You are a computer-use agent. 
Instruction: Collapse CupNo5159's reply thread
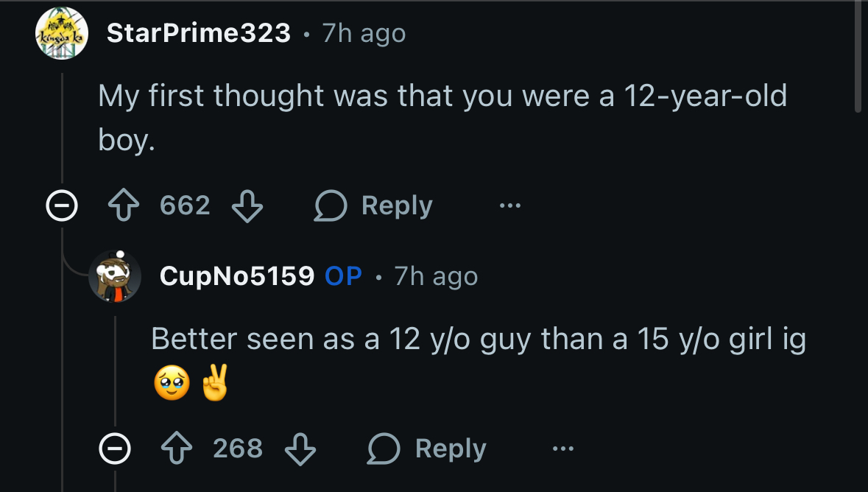[x=115, y=449]
